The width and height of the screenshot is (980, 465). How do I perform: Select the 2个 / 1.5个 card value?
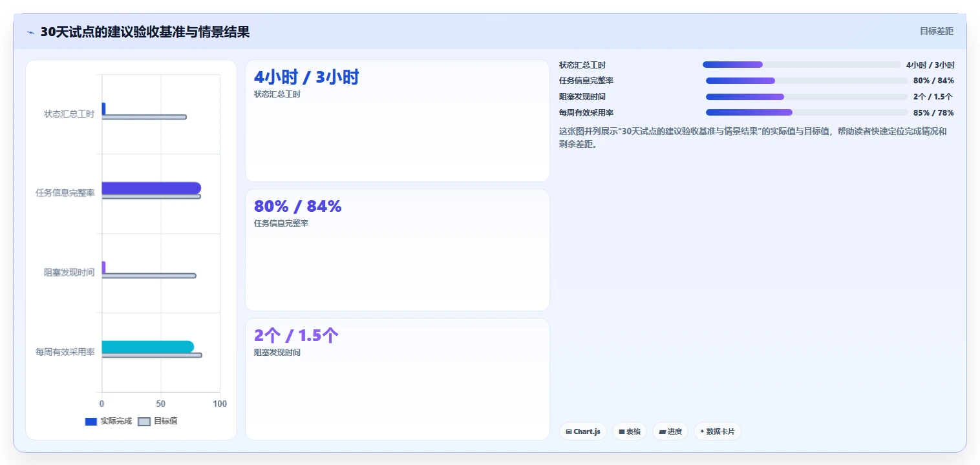point(296,336)
